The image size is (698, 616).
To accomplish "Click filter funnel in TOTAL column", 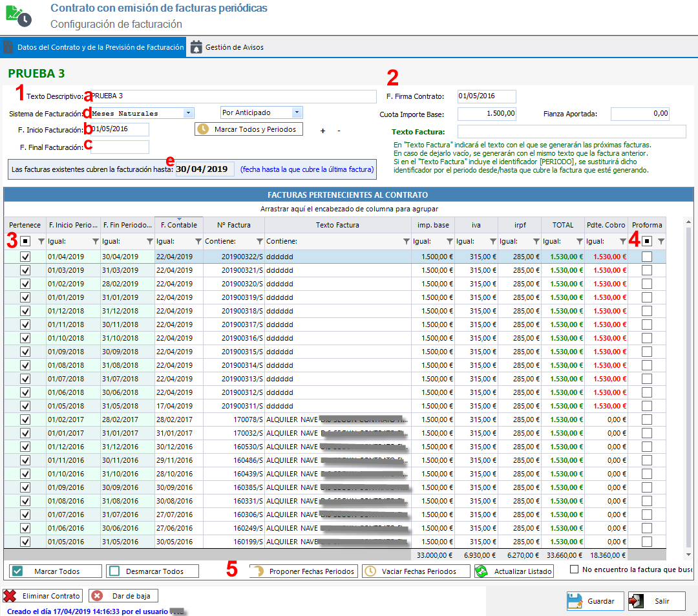I will tap(579, 241).
